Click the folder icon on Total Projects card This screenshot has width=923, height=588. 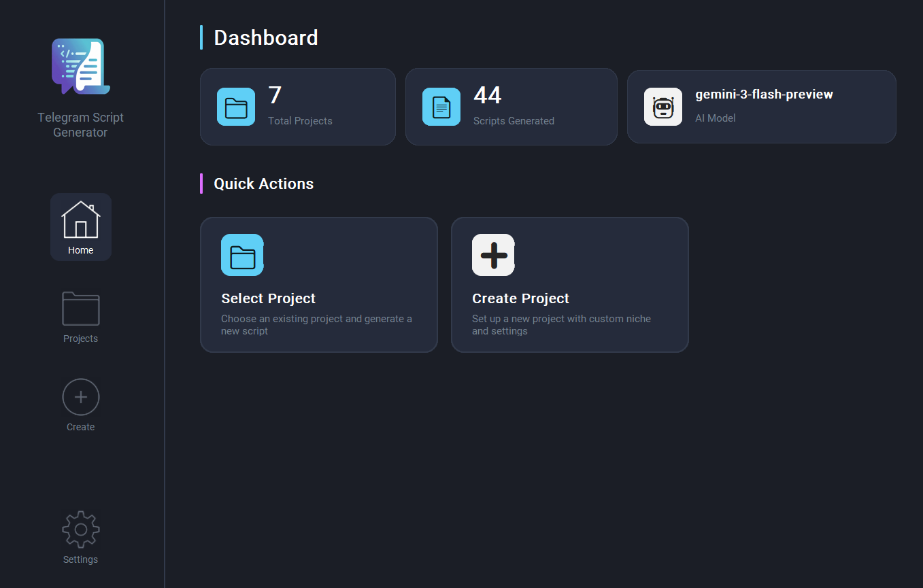(x=236, y=107)
